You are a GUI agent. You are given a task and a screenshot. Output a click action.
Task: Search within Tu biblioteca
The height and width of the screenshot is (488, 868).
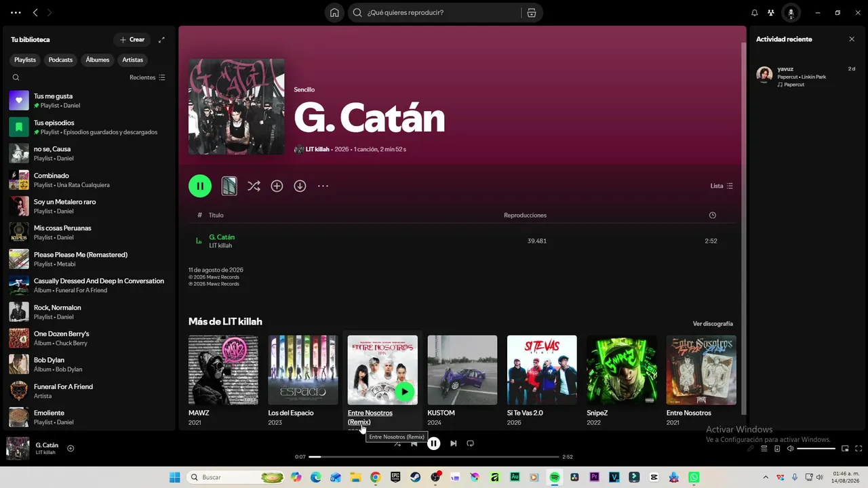tap(16, 77)
